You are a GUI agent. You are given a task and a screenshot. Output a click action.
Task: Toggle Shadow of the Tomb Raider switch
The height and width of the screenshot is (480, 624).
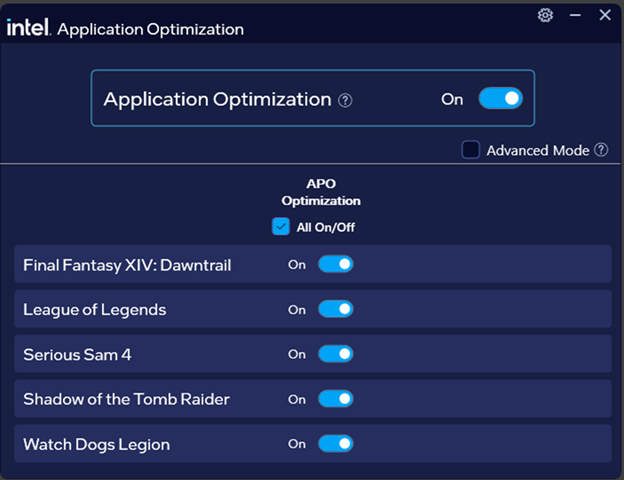(335, 399)
